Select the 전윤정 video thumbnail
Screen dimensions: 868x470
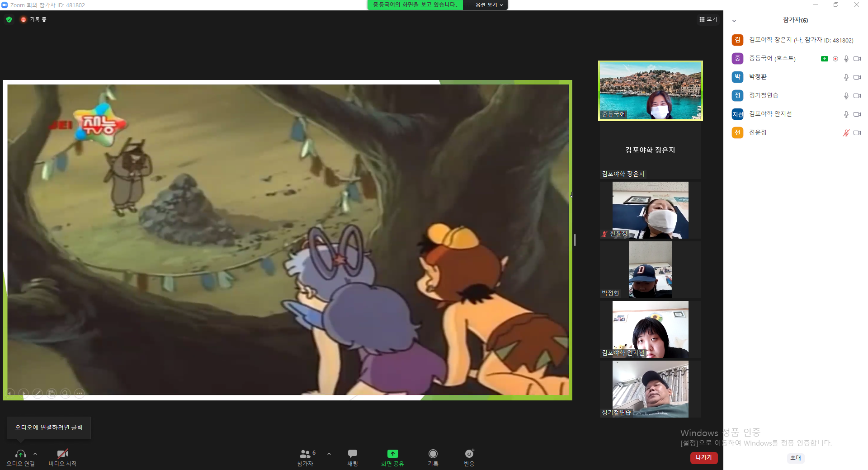coord(651,210)
